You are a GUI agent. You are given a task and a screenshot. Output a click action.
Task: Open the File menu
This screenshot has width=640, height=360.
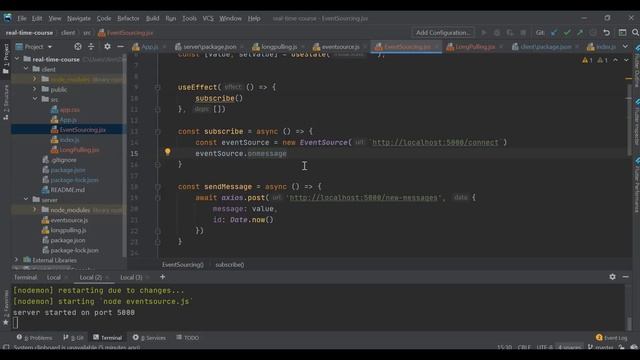22,18
